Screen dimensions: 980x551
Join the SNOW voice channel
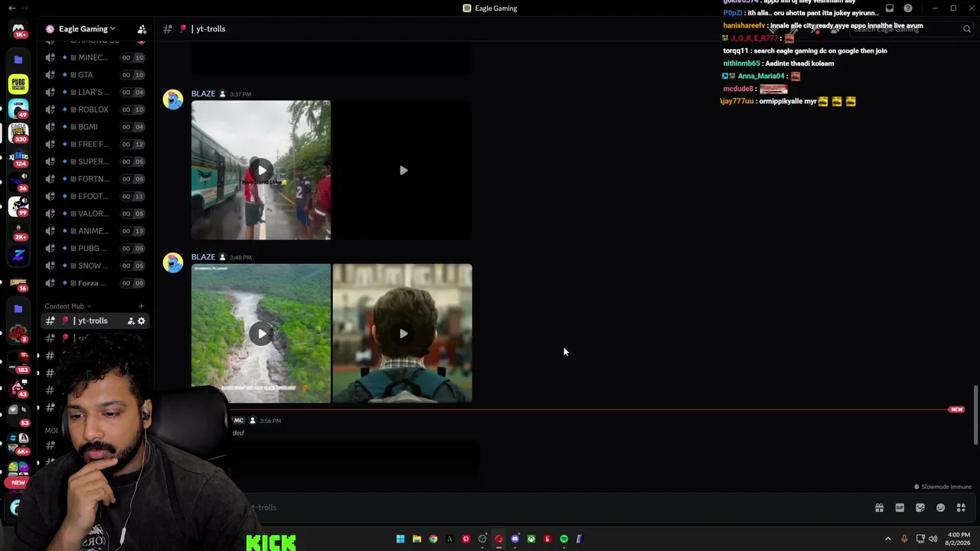pyautogui.click(x=95, y=266)
